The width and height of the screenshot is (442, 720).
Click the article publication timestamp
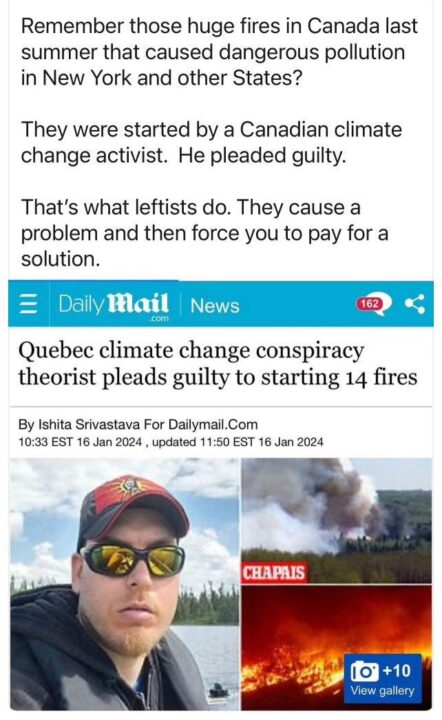80,442
